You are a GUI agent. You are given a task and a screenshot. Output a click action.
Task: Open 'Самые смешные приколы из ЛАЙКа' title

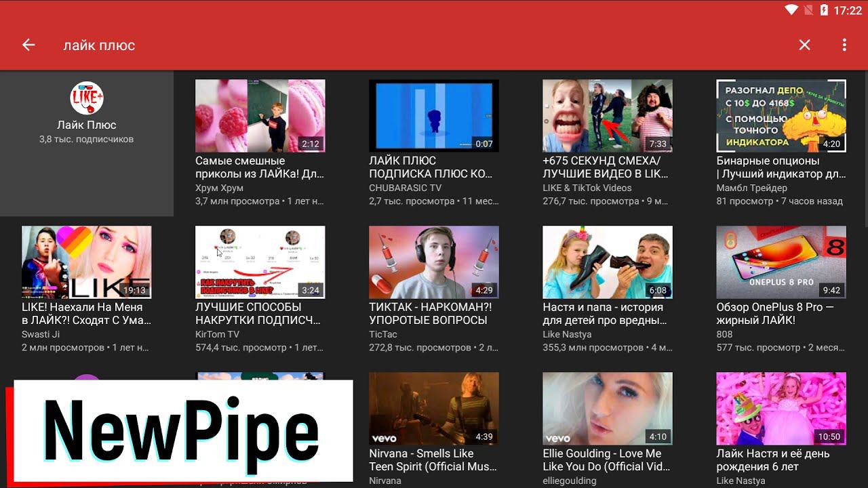[x=260, y=167]
